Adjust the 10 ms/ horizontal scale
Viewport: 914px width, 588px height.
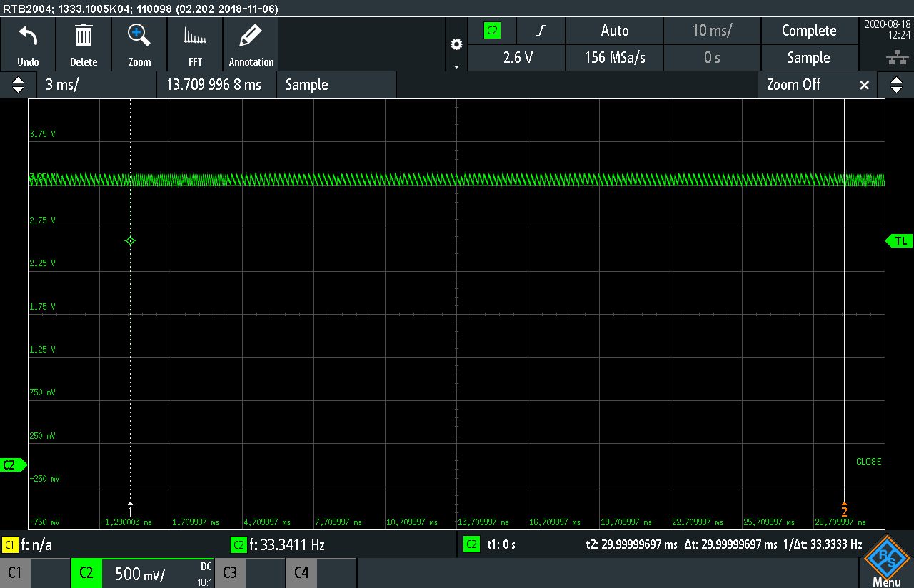click(712, 31)
